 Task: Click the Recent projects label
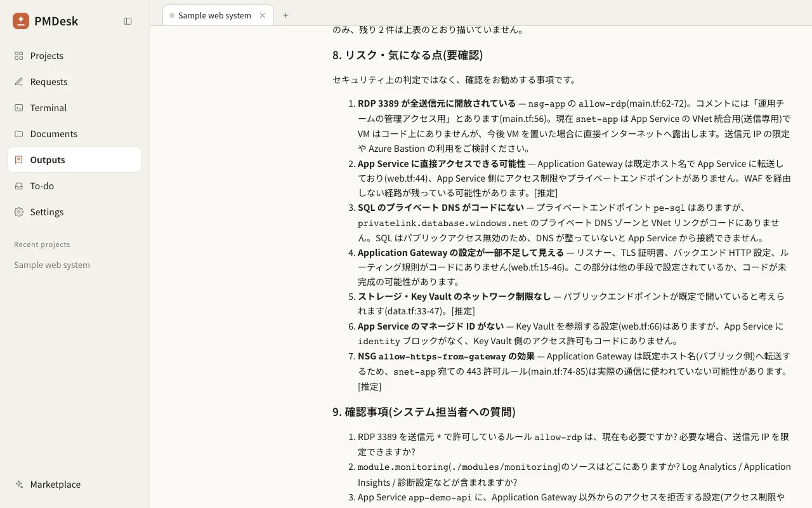(x=42, y=244)
